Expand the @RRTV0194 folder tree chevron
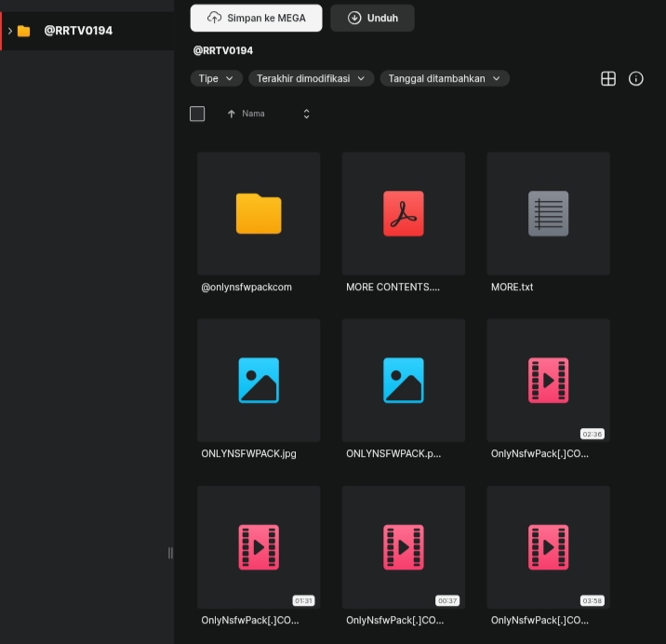 pos(10,31)
